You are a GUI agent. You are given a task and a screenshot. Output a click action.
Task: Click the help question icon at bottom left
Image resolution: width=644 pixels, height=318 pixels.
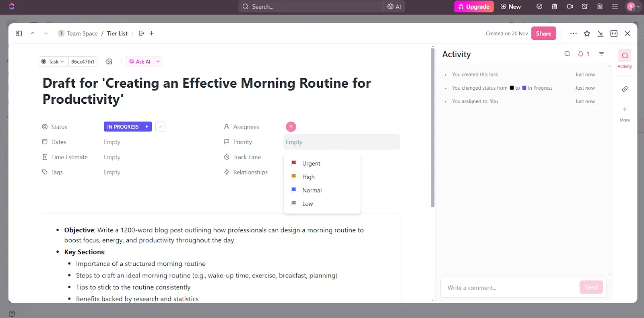click(x=12, y=314)
